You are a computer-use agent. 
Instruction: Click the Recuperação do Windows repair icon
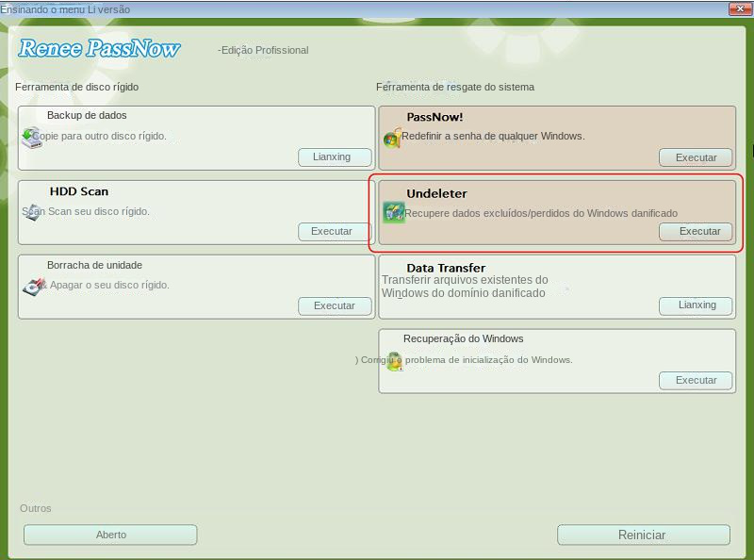point(394,361)
